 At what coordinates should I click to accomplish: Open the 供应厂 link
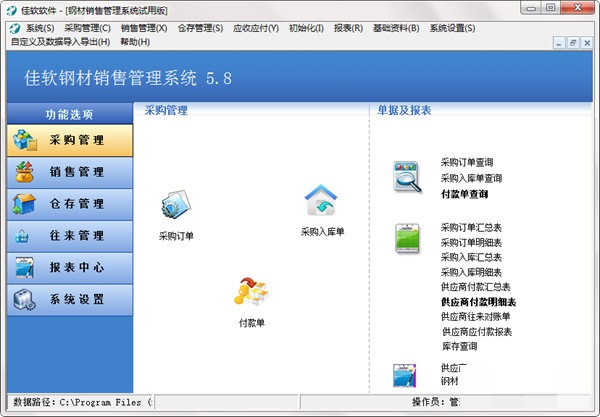click(454, 368)
